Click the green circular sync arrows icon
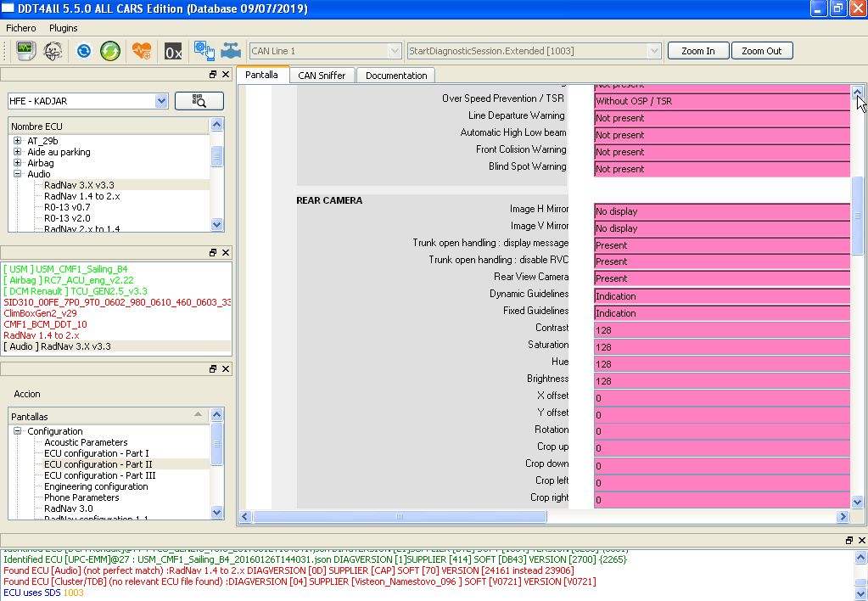 coord(110,51)
